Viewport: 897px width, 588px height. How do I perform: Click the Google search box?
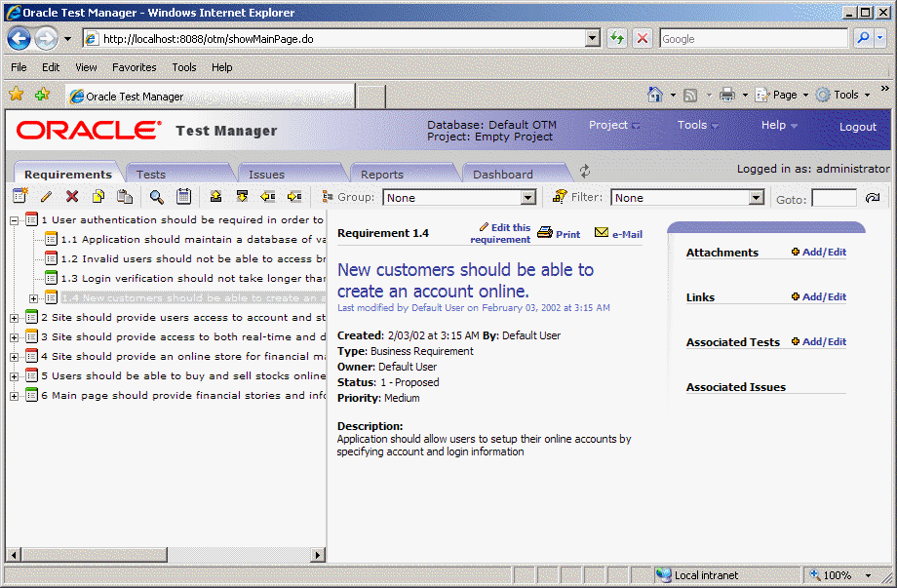754,38
